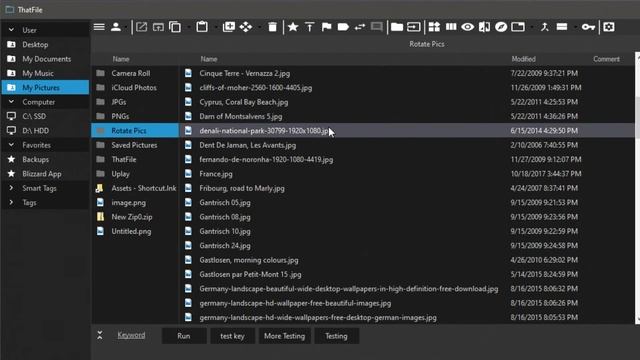Toggle the eye preview icon
Screen dimensions: 640x360
(x=468, y=27)
